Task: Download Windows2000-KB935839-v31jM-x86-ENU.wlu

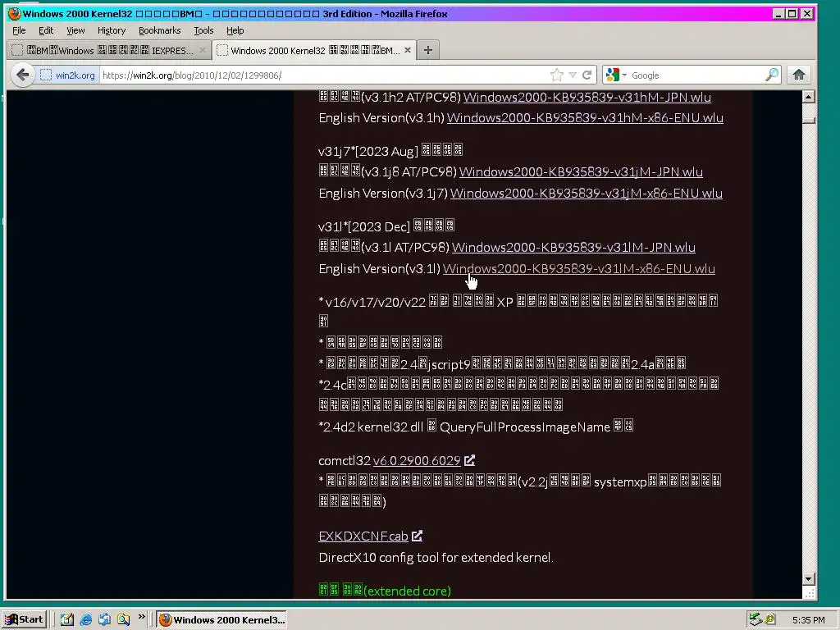Action: [x=586, y=193]
